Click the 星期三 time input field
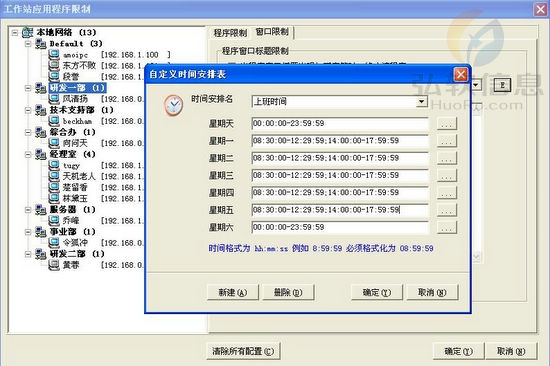Viewport: 550px width, 366px height. (x=340, y=175)
